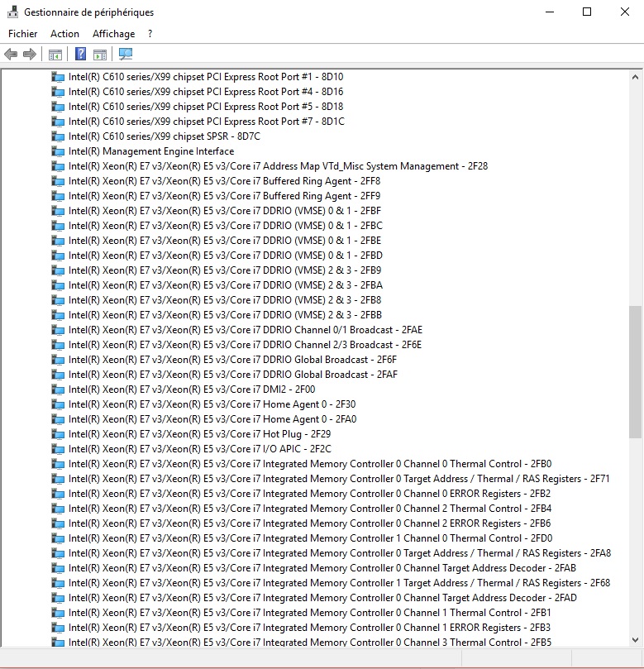Image resolution: width=644 pixels, height=669 pixels.
Task: Click device icon beside DDRIO (VMSE) 2 & 3 - 2FBB
Action: tap(58, 315)
